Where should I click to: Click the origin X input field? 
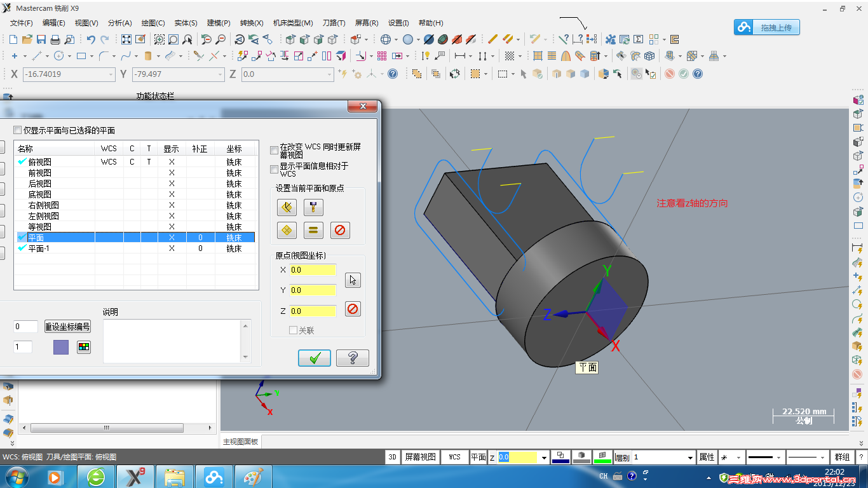tap(313, 270)
